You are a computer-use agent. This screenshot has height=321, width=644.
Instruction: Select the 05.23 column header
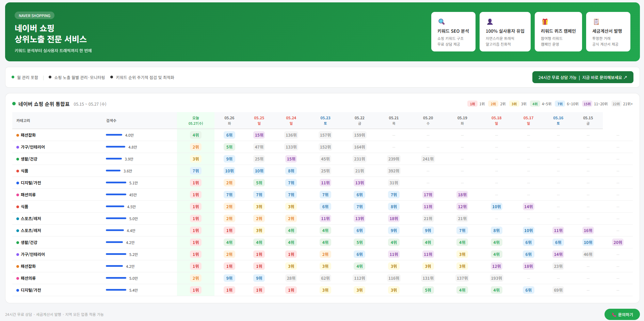(x=325, y=121)
